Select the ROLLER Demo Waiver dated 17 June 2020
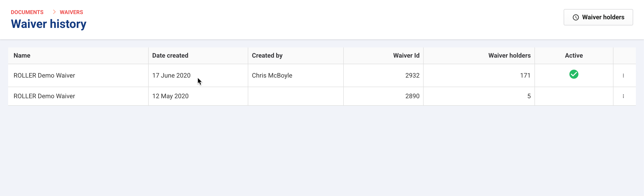The width and height of the screenshot is (644, 196). pyautogui.click(x=44, y=76)
